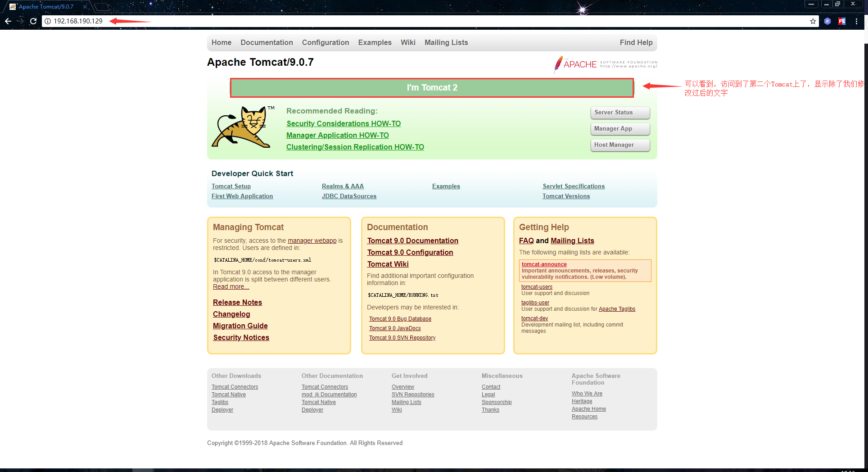Viewport: 868px width, 472px height.
Task: Click the blue round extension icon
Action: pos(827,21)
